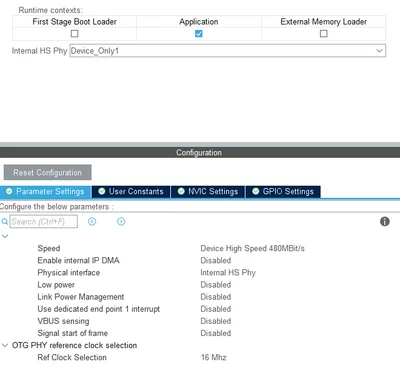The image size is (400, 375).
Task: Select the GPIO Settings tab
Action: tap(283, 191)
